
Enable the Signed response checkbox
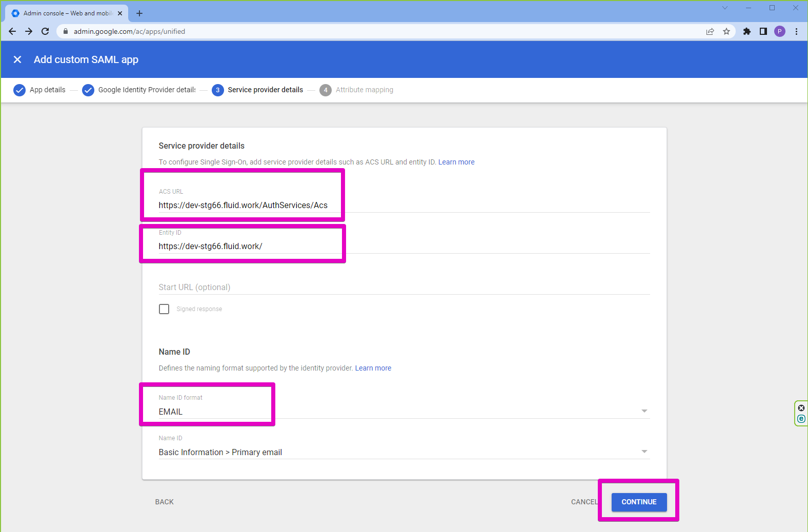click(164, 309)
